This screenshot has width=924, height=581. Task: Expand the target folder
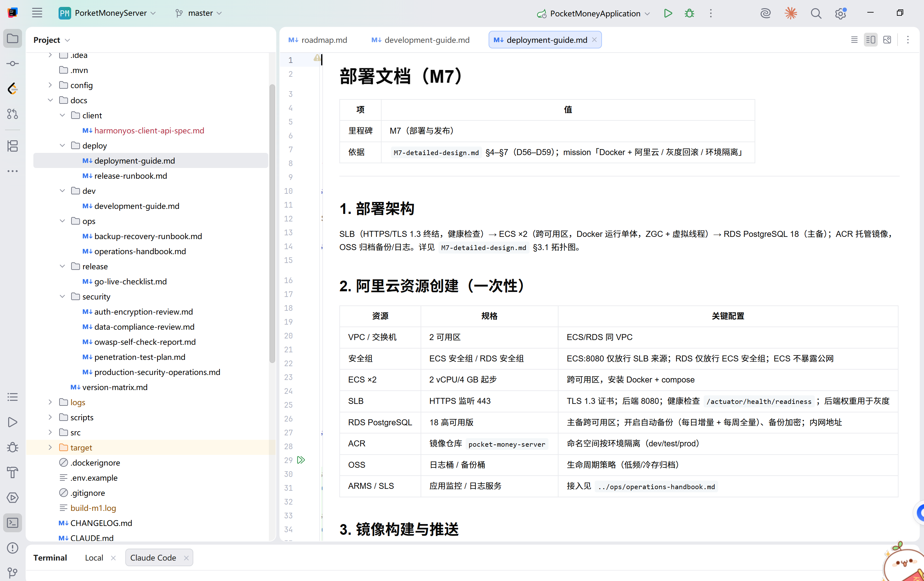point(50,447)
